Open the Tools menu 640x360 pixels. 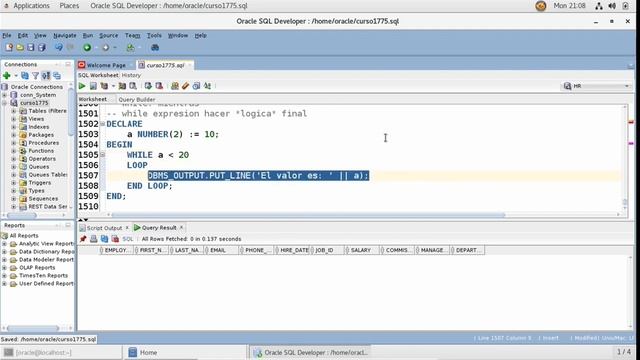154,36
